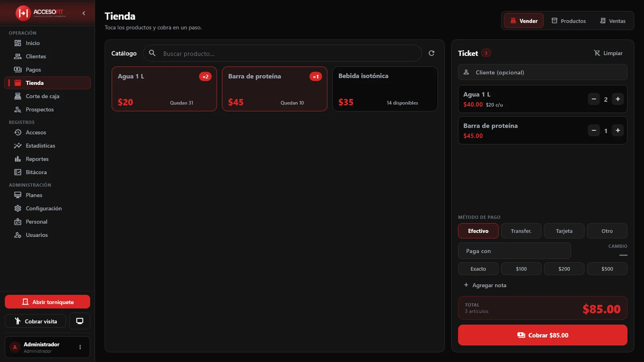Screen dimensions: 644x362
Task: Collapse the sidebar with the chevron arrow
Action: (x=84, y=13)
